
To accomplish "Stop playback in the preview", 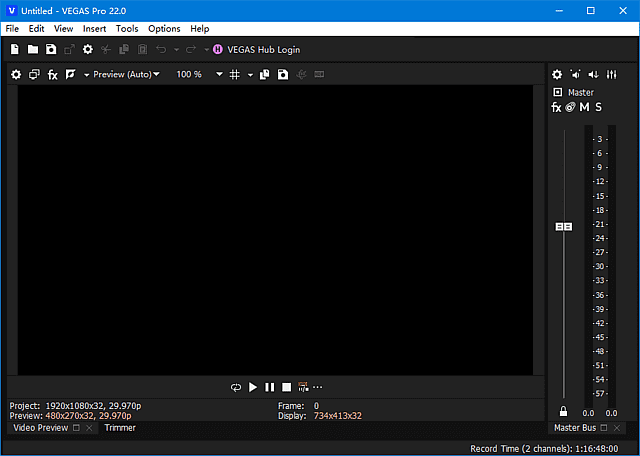I will (287, 387).
